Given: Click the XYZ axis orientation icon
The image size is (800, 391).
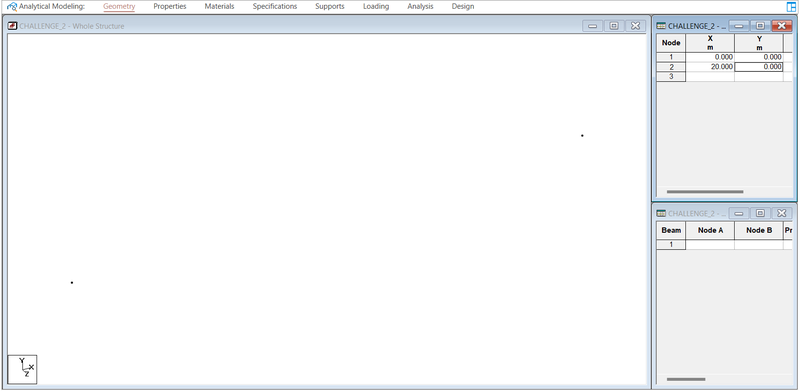Looking at the screenshot, I should click(22, 369).
